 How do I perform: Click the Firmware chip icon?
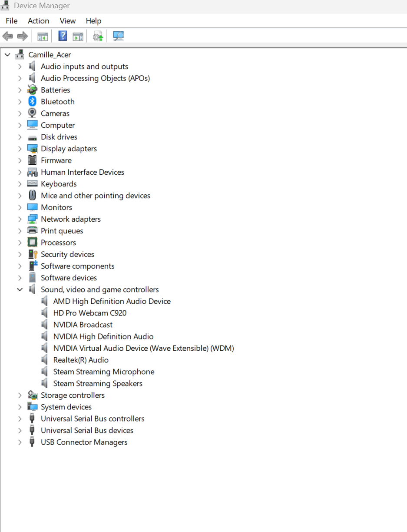click(x=32, y=160)
